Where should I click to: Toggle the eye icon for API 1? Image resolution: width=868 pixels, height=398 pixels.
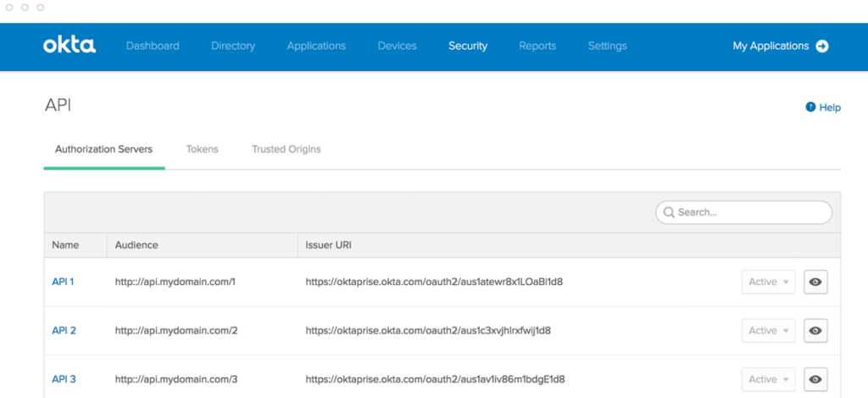815,282
